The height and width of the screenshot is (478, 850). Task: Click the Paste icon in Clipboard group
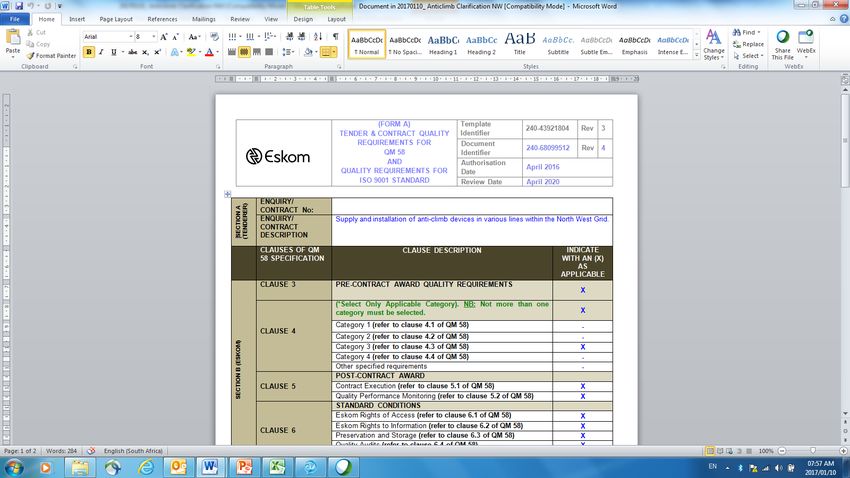(12, 38)
